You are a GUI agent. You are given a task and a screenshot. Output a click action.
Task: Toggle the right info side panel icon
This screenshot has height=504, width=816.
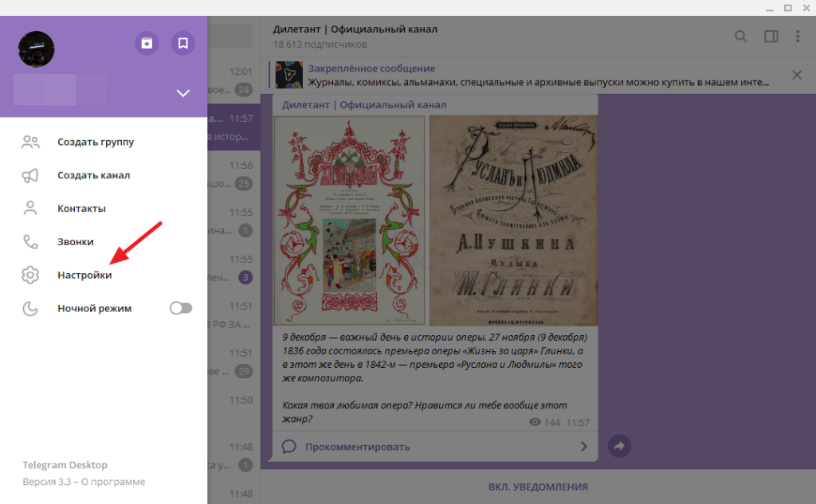(771, 36)
